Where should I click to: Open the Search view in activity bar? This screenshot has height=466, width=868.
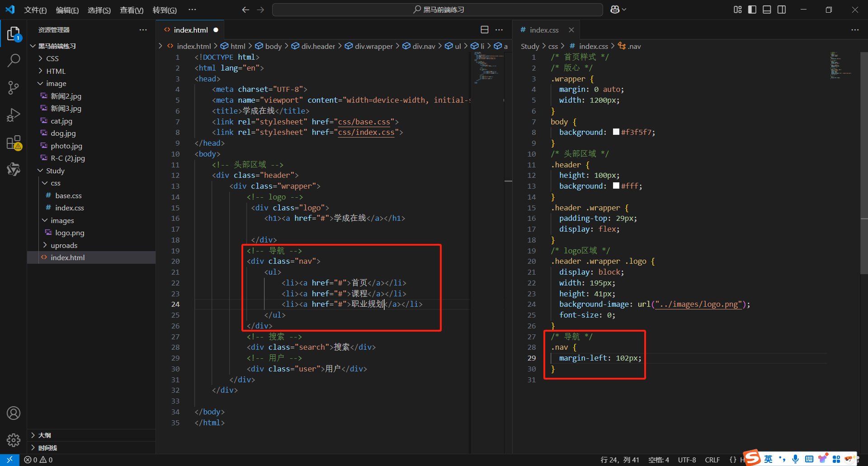click(x=14, y=60)
